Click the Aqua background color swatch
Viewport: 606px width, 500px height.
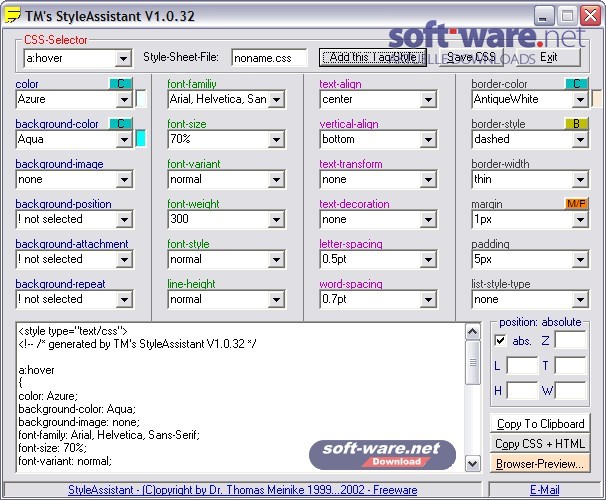pyautogui.click(x=141, y=139)
